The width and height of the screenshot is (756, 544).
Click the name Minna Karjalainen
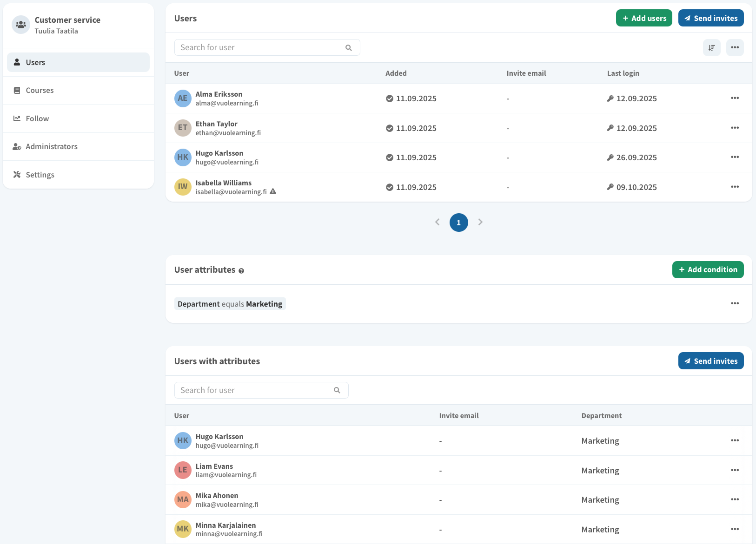coord(226,525)
